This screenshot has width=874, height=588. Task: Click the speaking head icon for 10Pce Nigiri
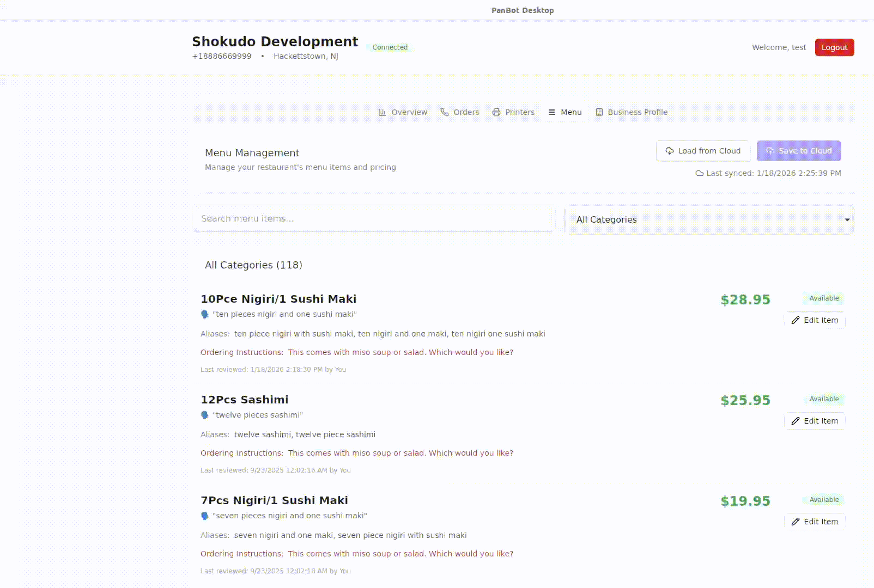pos(205,314)
